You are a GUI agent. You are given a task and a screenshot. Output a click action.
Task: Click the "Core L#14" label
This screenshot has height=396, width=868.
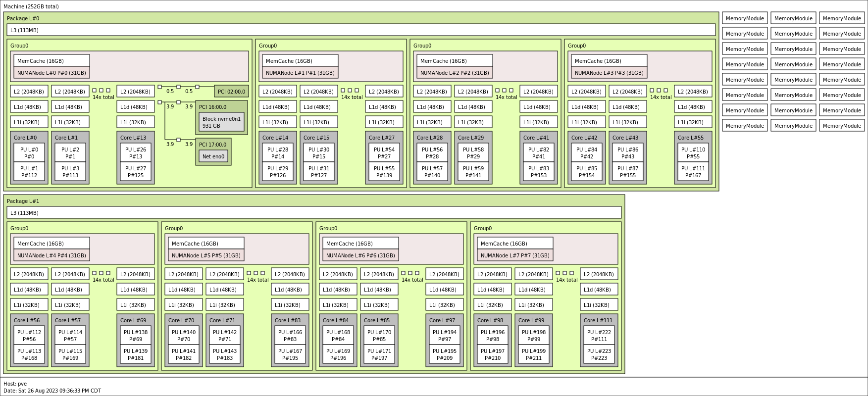(275, 138)
